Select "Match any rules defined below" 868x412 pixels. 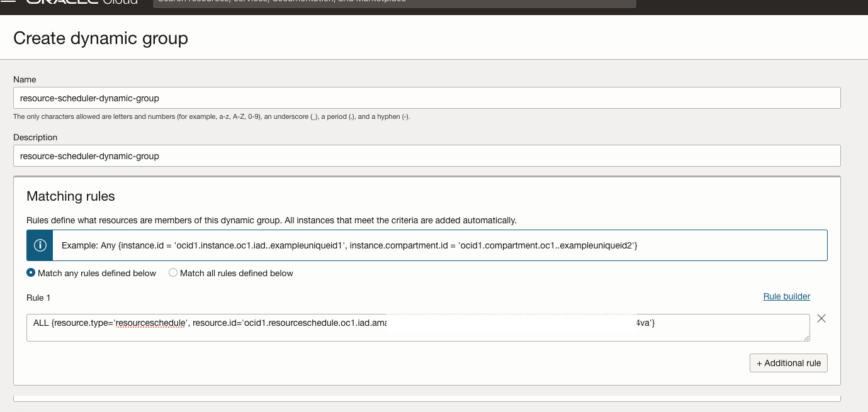click(x=31, y=273)
